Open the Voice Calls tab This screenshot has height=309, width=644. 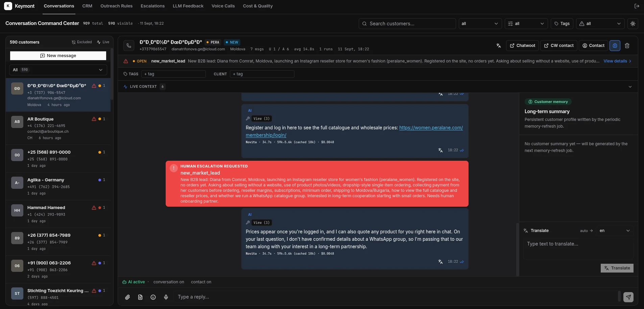pyautogui.click(x=223, y=6)
